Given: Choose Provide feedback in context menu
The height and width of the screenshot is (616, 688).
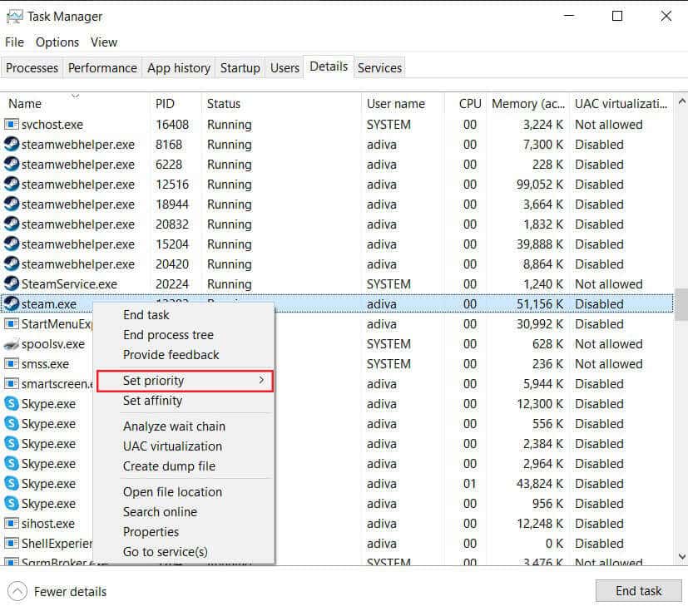Looking at the screenshot, I should pyautogui.click(x=171, y=355).
